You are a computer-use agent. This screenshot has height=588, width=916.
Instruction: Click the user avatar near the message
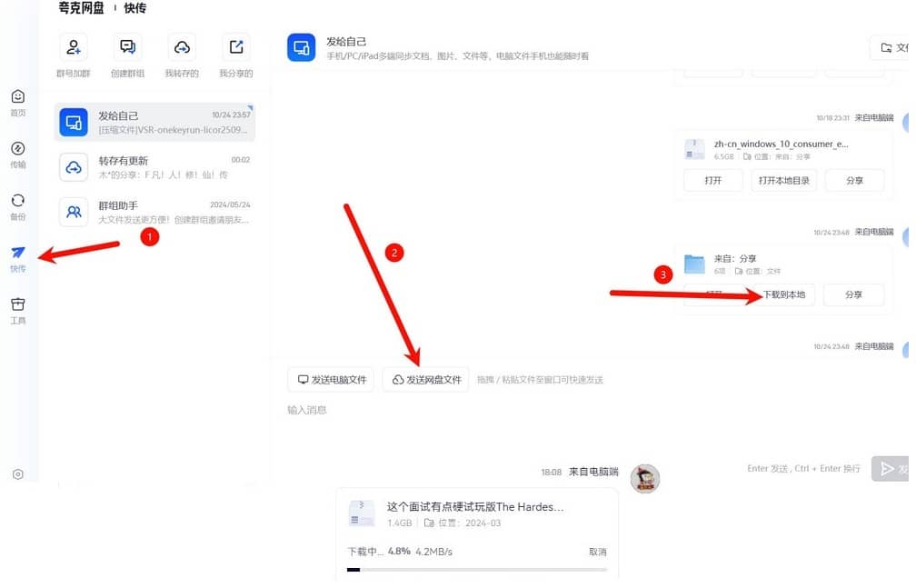click(x=645, y=479)
